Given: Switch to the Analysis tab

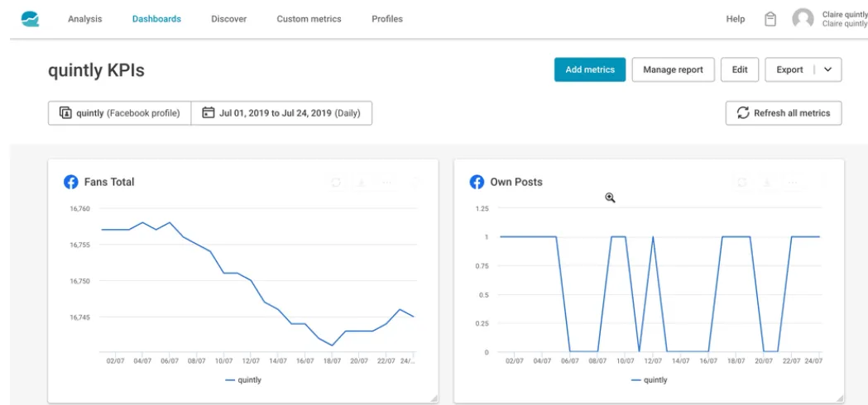Looking at the screenshot, I should tap(86, 19).
